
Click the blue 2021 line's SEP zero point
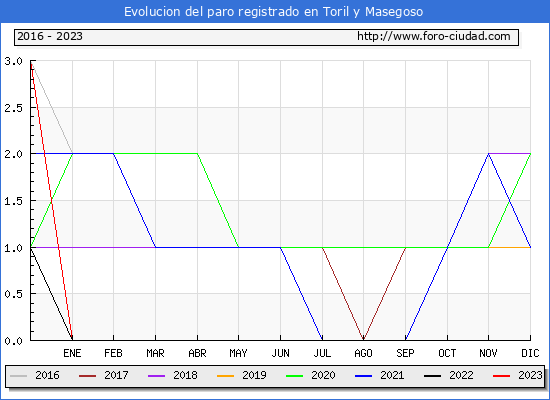pyautogui.click(x=405, y=339)
